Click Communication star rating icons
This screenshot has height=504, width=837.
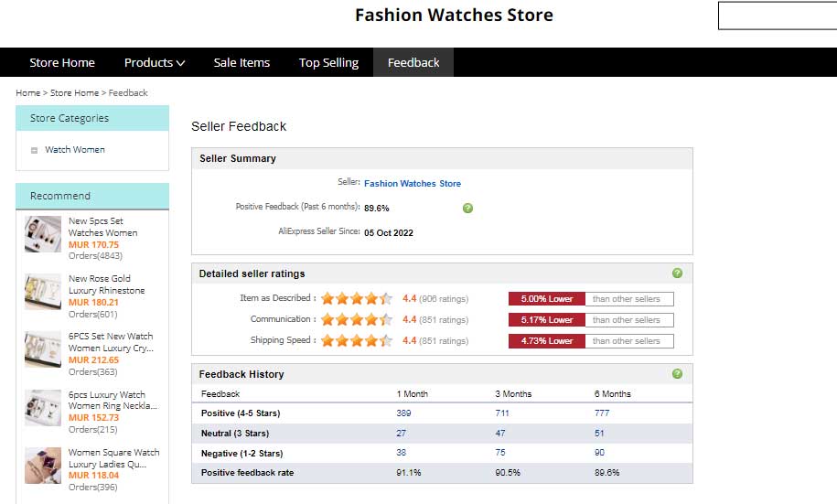coord(357,319)
